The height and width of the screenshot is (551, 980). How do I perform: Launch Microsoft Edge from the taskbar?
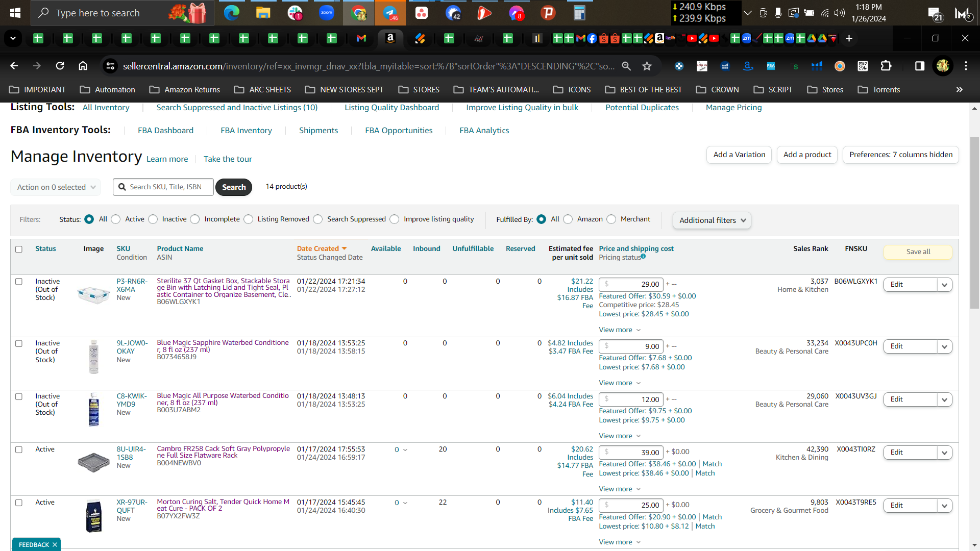coord(232,13)
